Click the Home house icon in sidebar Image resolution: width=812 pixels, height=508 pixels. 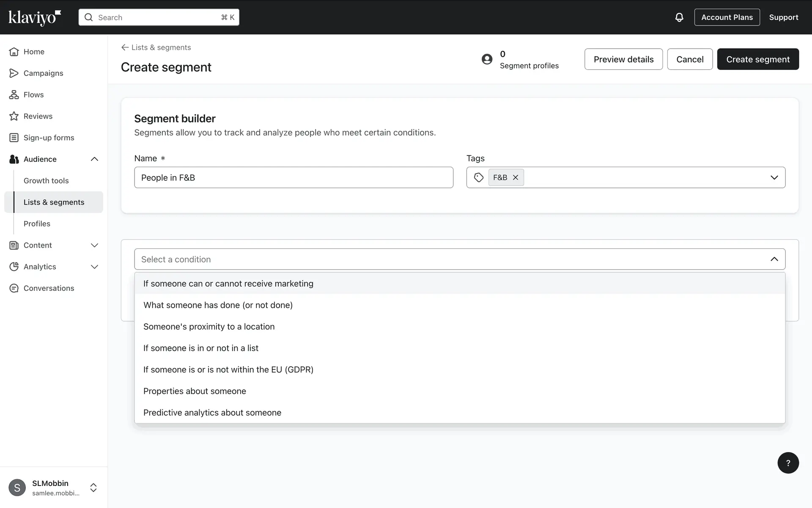pos(14,52)
